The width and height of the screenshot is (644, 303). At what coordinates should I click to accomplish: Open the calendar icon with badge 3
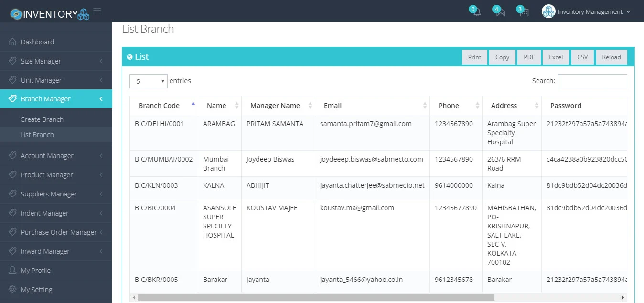[x=524, y=13]
